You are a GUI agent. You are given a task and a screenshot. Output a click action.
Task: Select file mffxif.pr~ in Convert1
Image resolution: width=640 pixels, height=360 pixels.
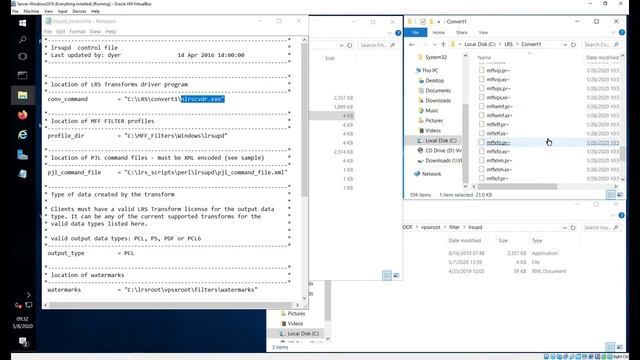pos(498,178)
